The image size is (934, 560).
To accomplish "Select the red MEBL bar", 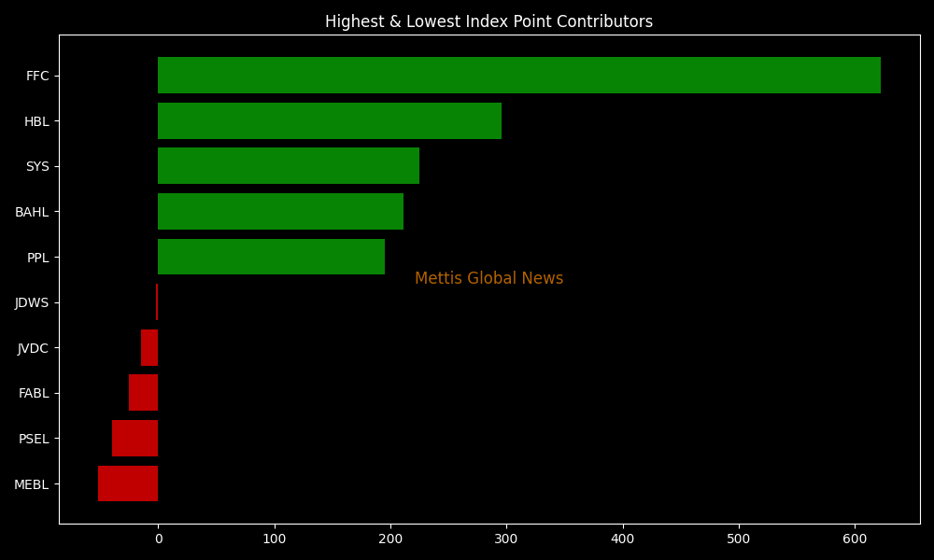I will coord(128,483).
